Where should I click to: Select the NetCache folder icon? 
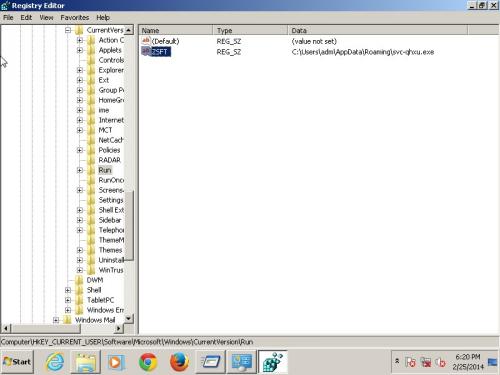coord(91,140)
